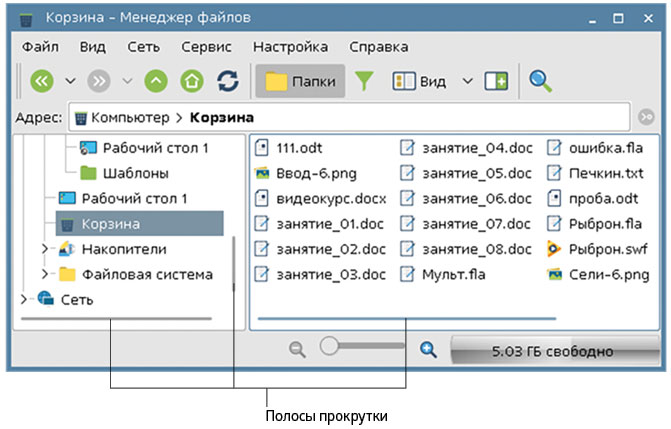Expand the Накопители tree node
Screen dimensions: 671x429
click(x=43, y=249)
